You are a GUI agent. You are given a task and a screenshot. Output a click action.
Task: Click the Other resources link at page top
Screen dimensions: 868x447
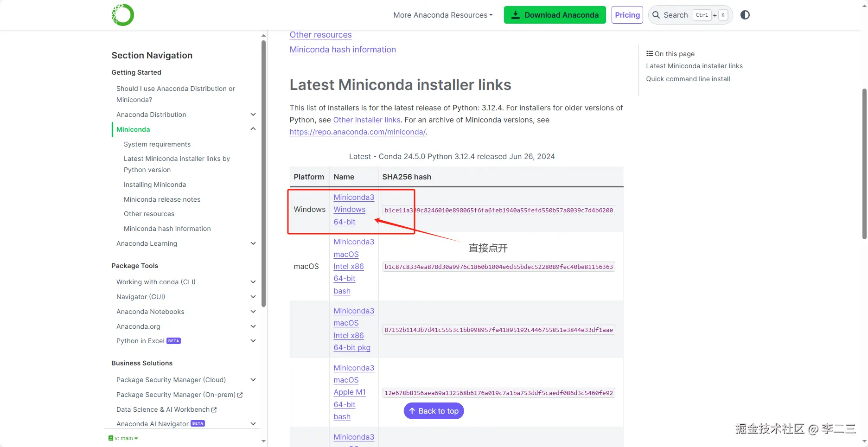point(320,35)
